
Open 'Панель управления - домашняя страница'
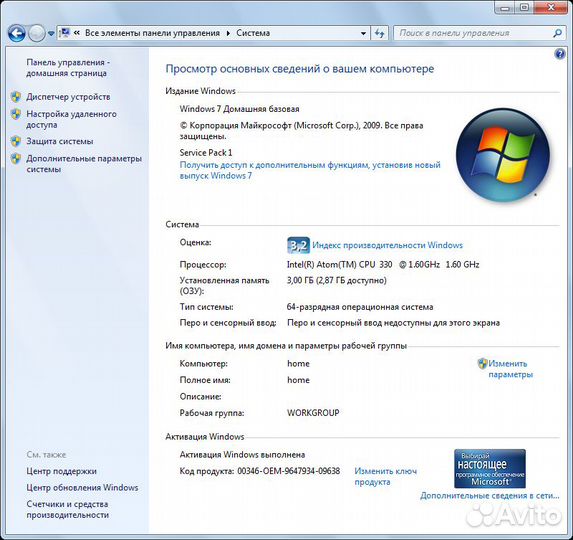click(68, 68)
